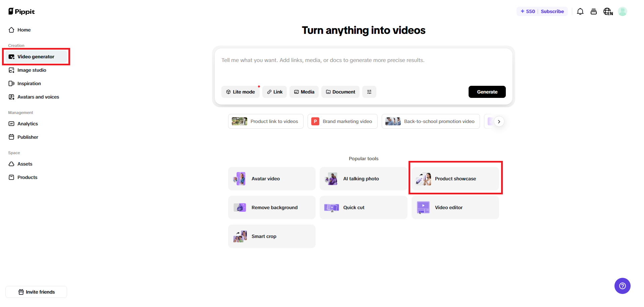This screenshot has height=307, width=644.
Task: Add a Document attachment
Action: tap(340, 92)
